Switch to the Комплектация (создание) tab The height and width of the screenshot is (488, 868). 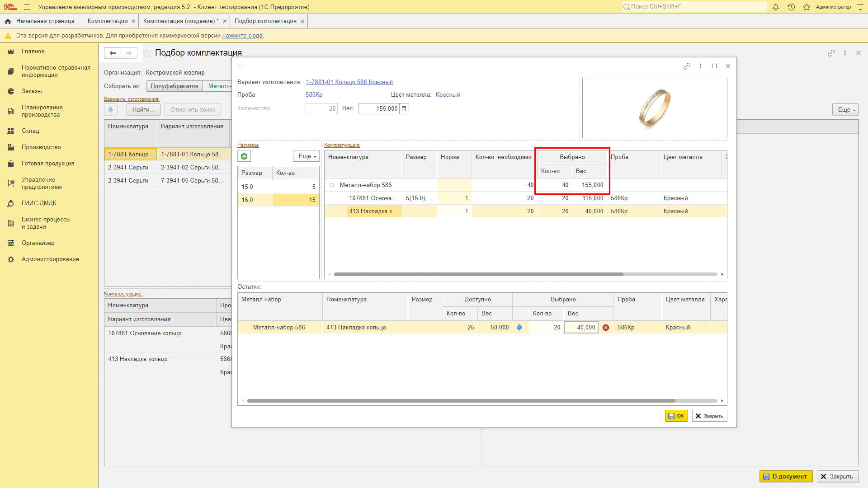(181, 21)
